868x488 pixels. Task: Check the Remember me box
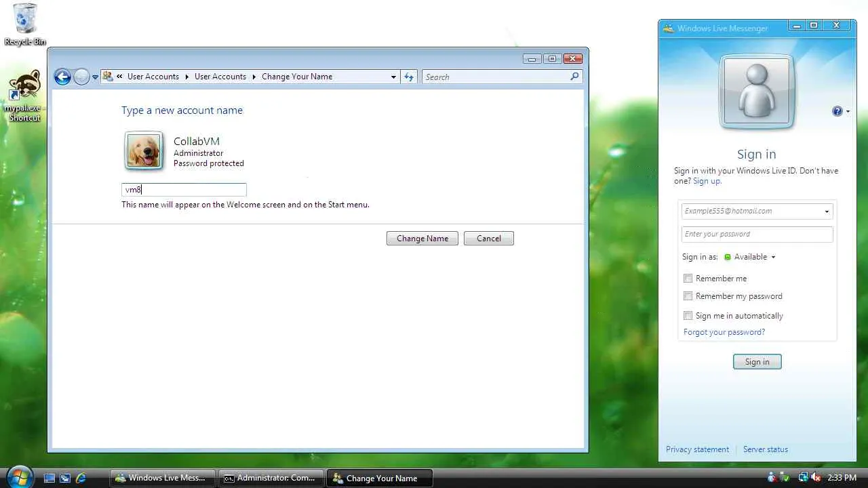(688, 279)
